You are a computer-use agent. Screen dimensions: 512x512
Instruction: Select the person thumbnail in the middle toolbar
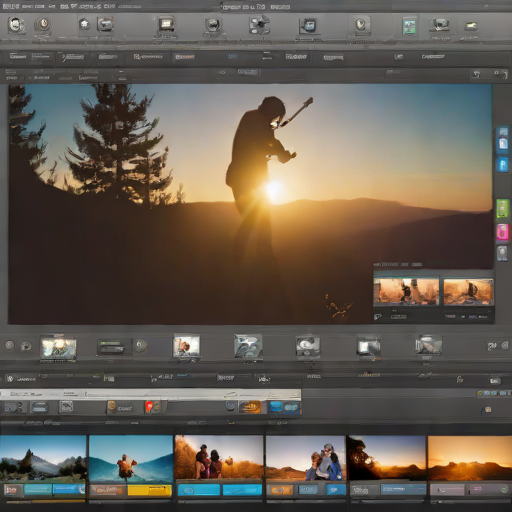(x=187, y=347)
